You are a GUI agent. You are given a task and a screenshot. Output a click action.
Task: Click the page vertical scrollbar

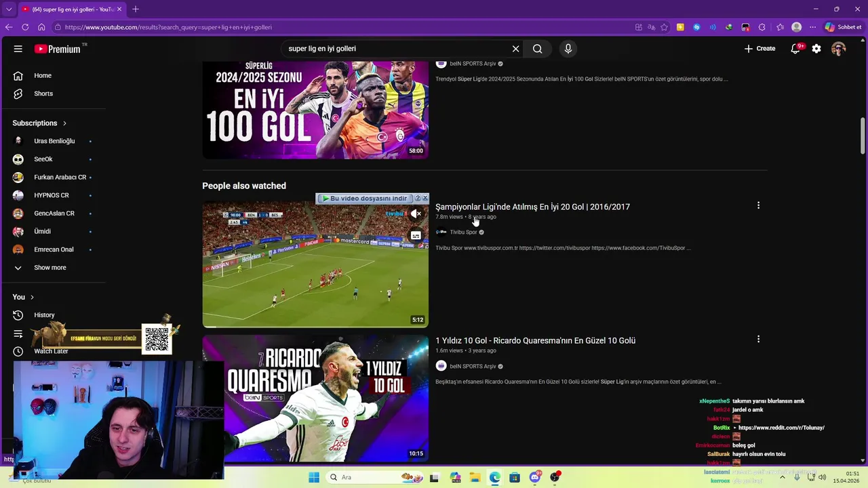pos(863,136)
